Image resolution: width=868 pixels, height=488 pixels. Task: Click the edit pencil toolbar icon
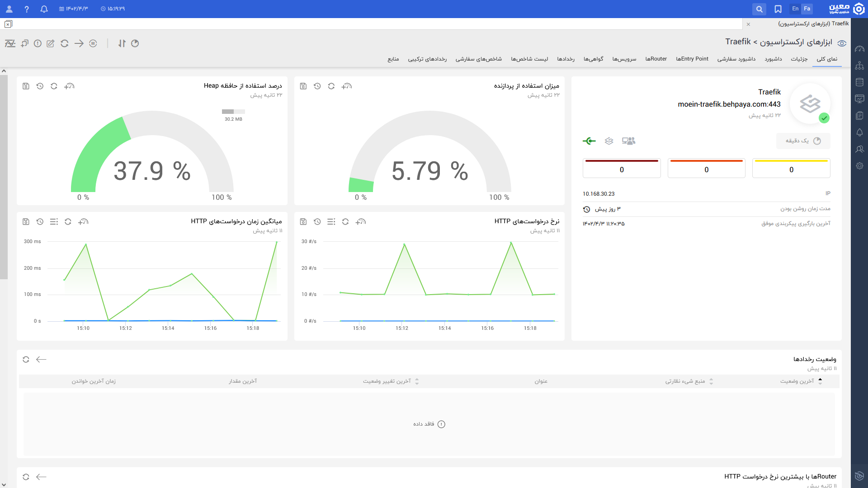[51, 43]
